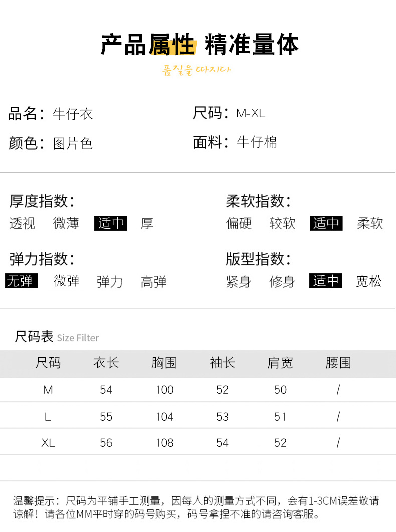The image size is (396, 532).
Task: Click the 衣长 column header
Action: tap(106, 363)
